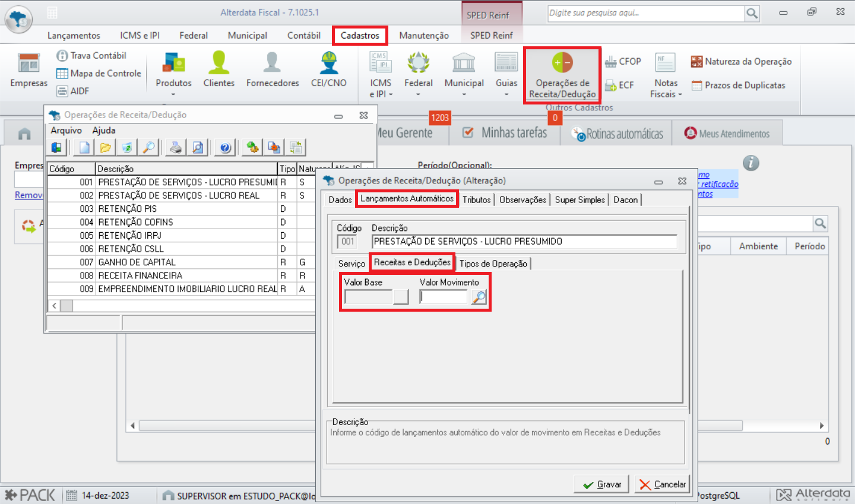This screenshot has height=504, width=855.
Task: Open the Minhas tarefas tab
Action: click(x=506, y=133)
